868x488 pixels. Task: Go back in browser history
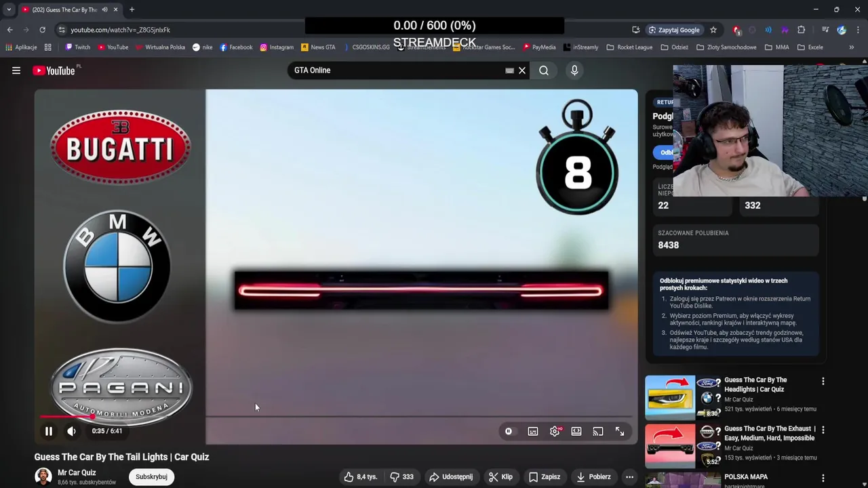click(x=10, y=30)
